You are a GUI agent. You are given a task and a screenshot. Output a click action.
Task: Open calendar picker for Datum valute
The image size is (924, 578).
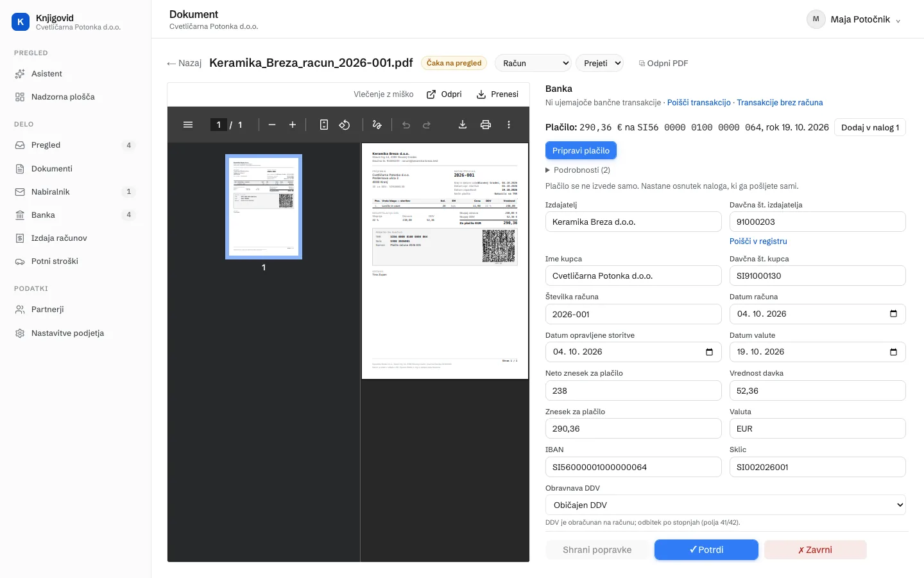893,352
